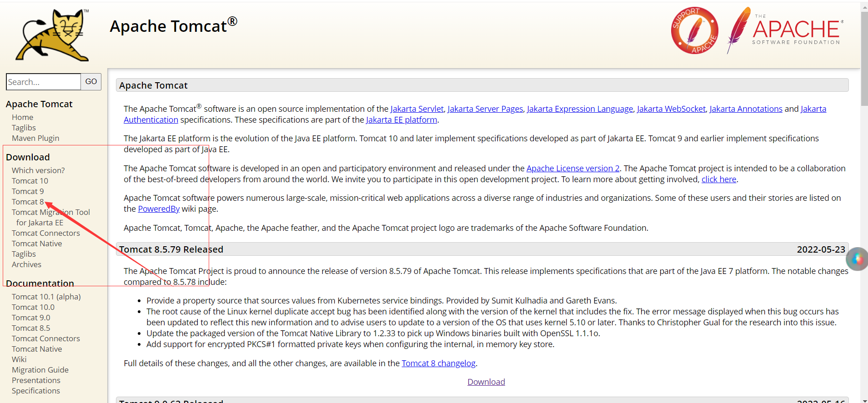Click the floating colorful assistant bubble
Image resolution: width=868 pixels, height=403 pixels.
857,259
